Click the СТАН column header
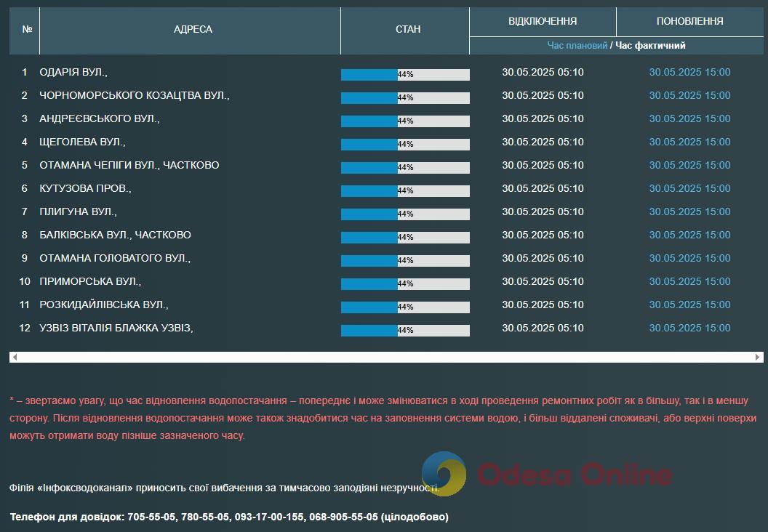The width and height of the screenshot is (768, 532). 407,30
